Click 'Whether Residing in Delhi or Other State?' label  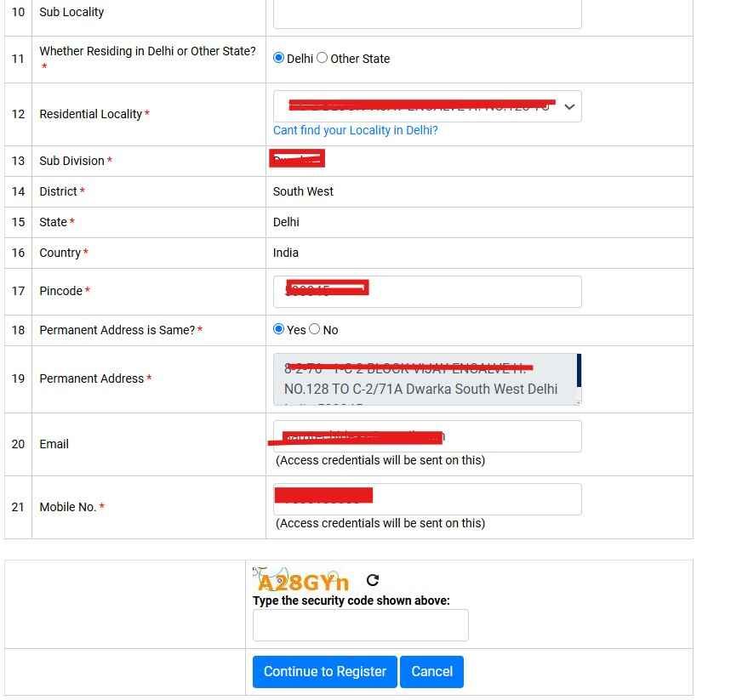coord(147,51)
